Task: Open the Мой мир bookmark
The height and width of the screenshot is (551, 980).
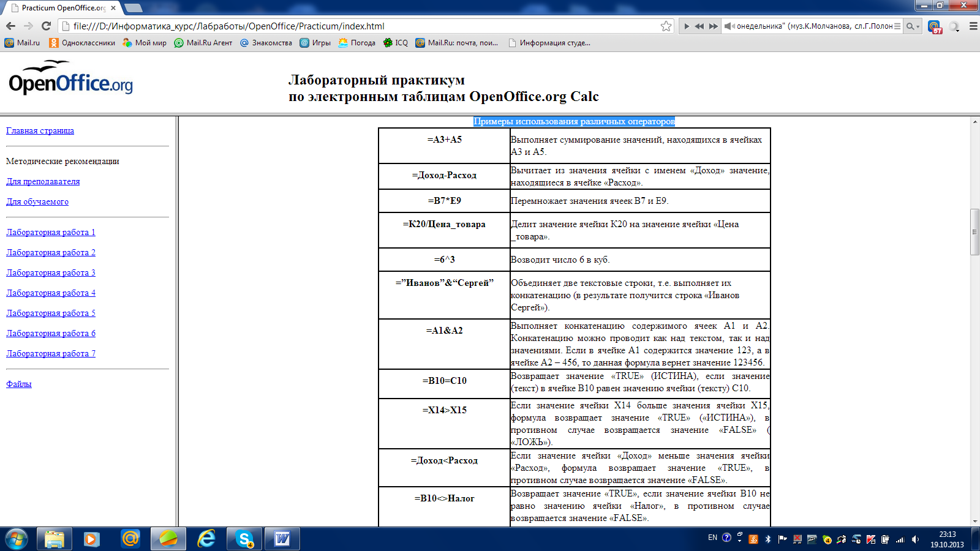Action: 145,43
